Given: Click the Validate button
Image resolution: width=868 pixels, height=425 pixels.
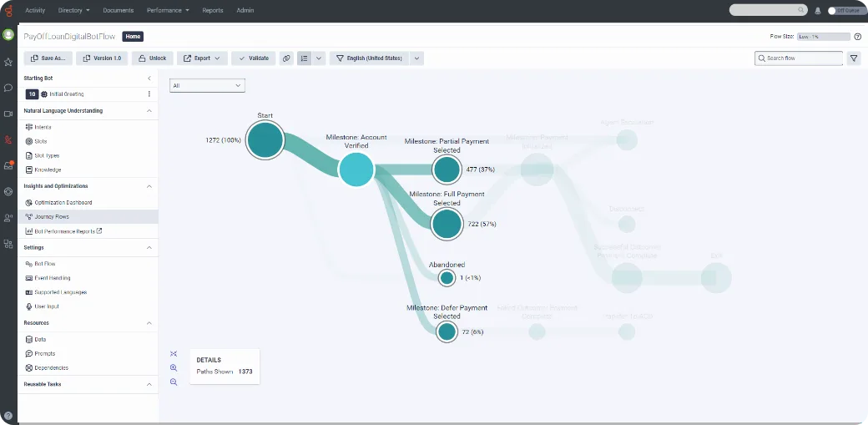Looking at the screenshot, I should pos(253,58).
